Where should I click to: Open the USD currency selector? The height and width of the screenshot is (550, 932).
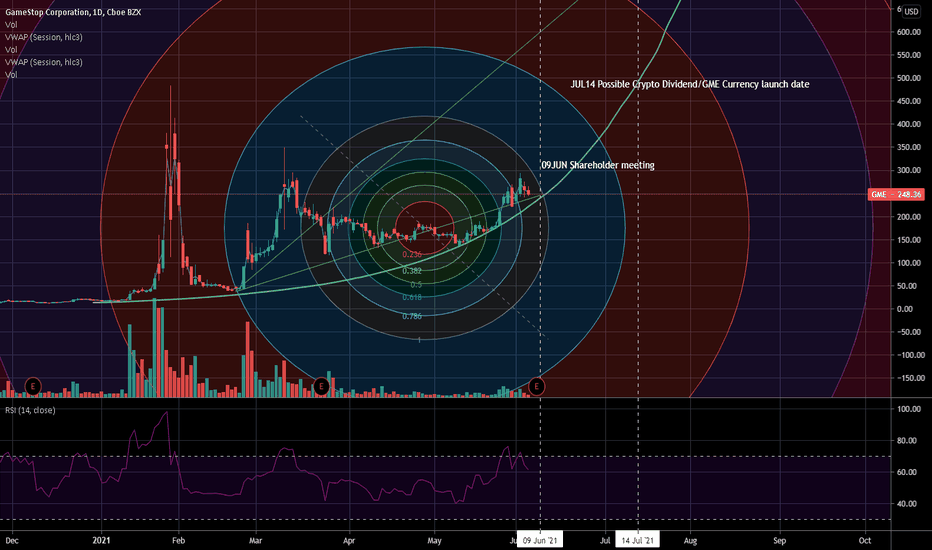coord(911,11)
